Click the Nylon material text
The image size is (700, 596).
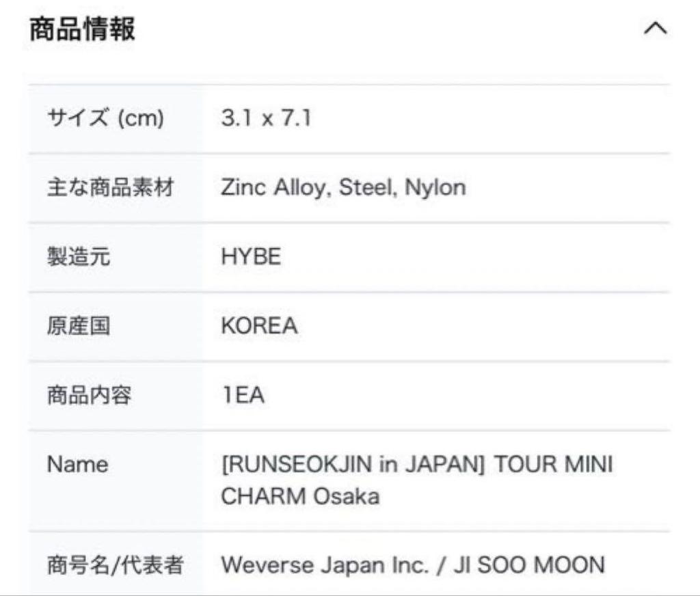[x=435, y=187]
